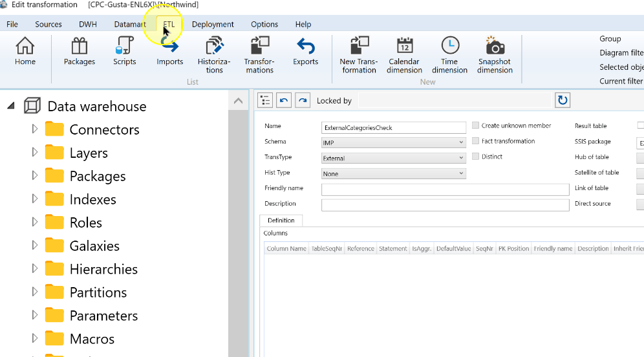644x357 pixels.
Task: Click the Statement column header
Action: [x=392, y=248]
